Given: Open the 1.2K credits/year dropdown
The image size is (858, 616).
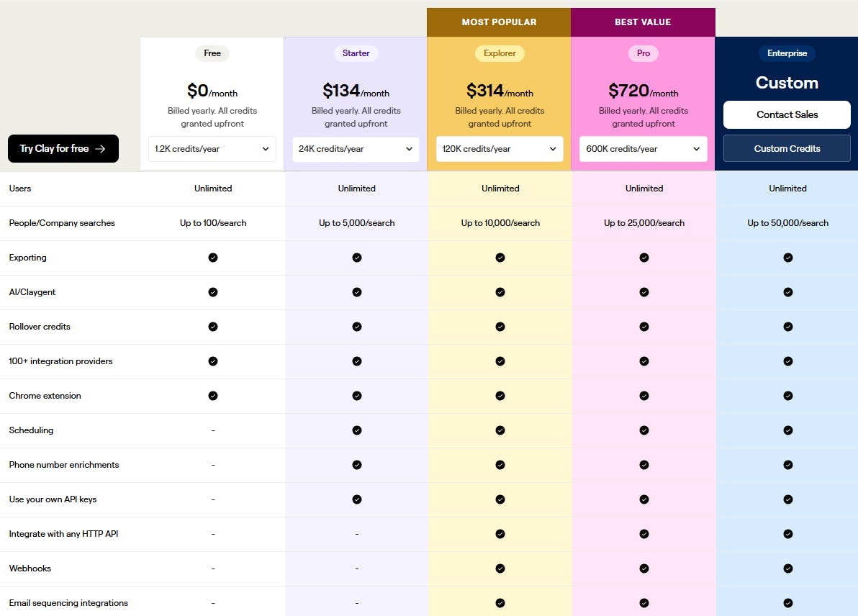Looking at the screenshot, I should [x=212, y=149].
